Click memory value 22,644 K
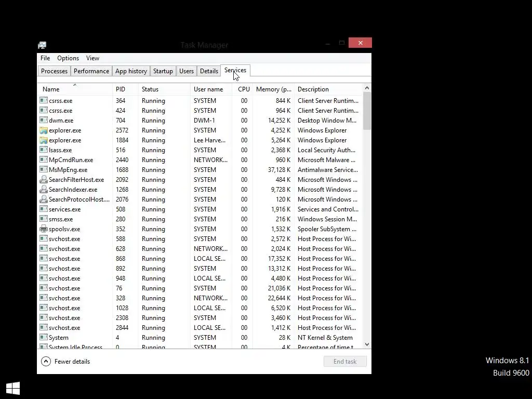Image resolution: width=532 pixels, height=399 pixels. (x=279, y=298)
